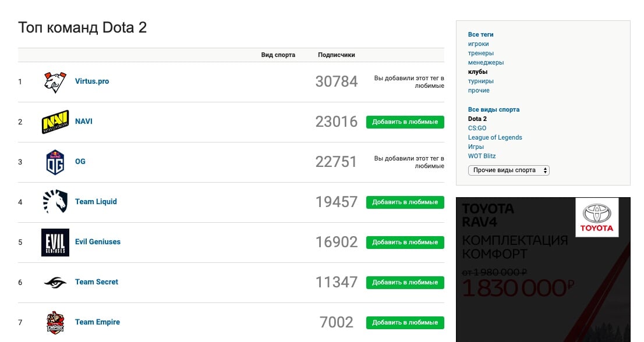Viewport: 644px width, 342px height.
Task: Click the 1 830 000 ₽ ad price
Action: click(518, 288)
